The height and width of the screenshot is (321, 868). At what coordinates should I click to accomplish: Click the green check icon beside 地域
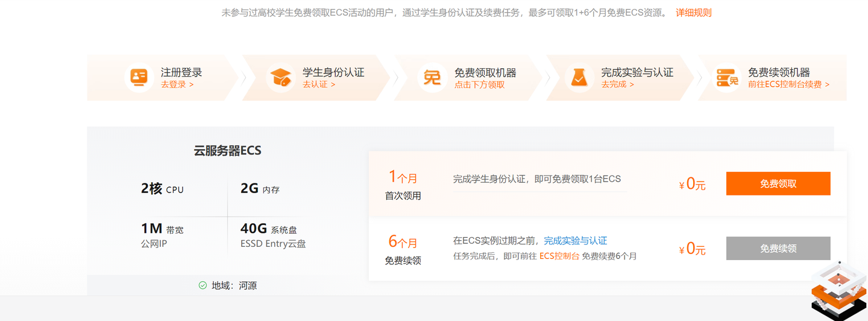(x=203, y=285)
